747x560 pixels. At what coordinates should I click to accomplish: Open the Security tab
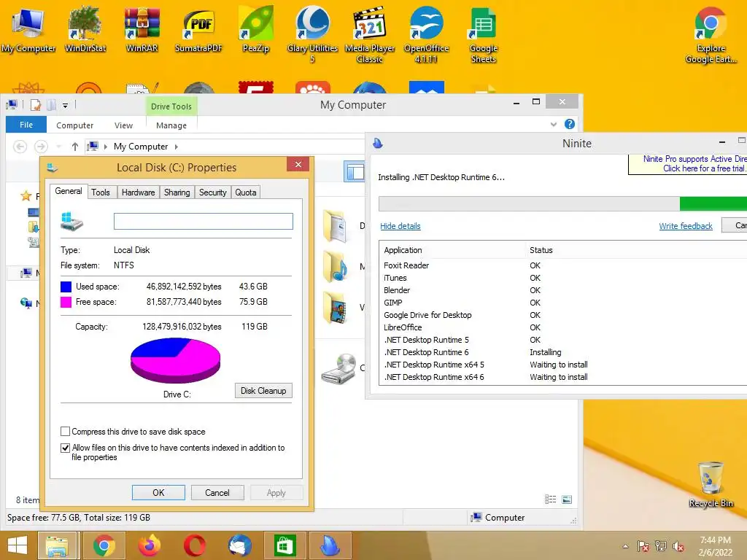[212, 192]
